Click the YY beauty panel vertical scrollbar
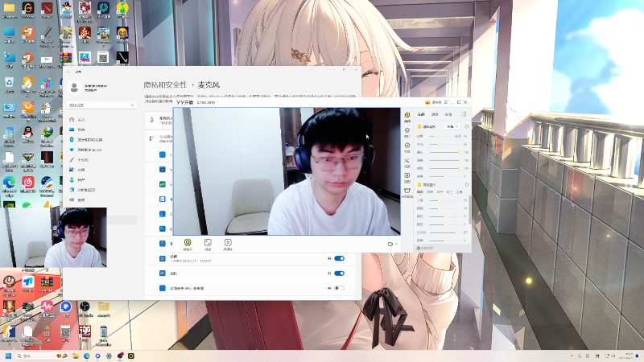Image resolution: width=644 pixels, height=362 pixels. [x=470, y=209]
